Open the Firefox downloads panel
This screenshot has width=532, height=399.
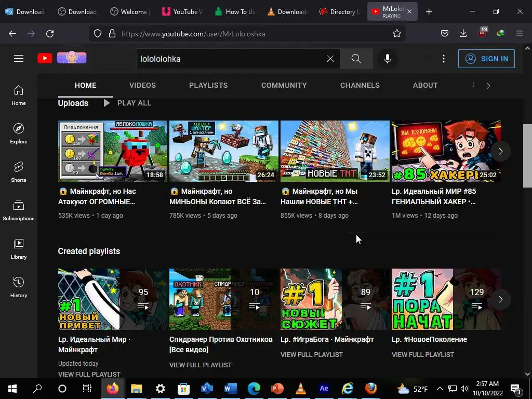(x=463, y=33)
